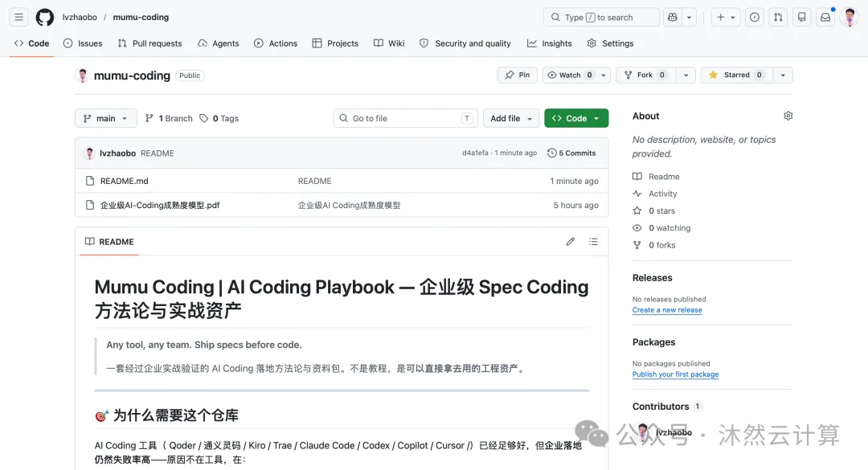Click 5 hours ago timestamp on pdf row
The height and width of the screenshot is (470, 868).
click(575, 205)
